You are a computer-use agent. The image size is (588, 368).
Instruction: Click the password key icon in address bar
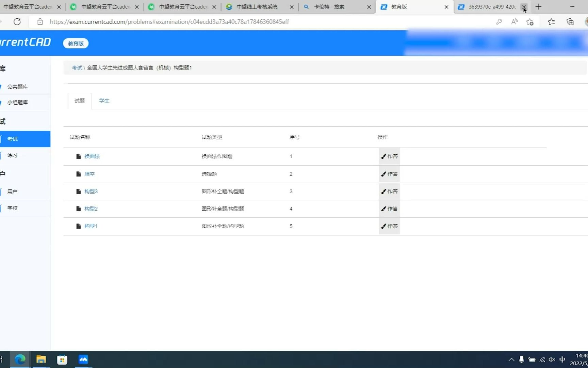coord(499,22)
